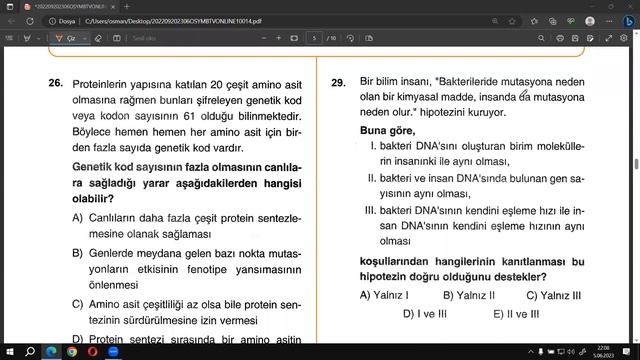Click question number 26.

pyautogui.click(x=56, y=83)
